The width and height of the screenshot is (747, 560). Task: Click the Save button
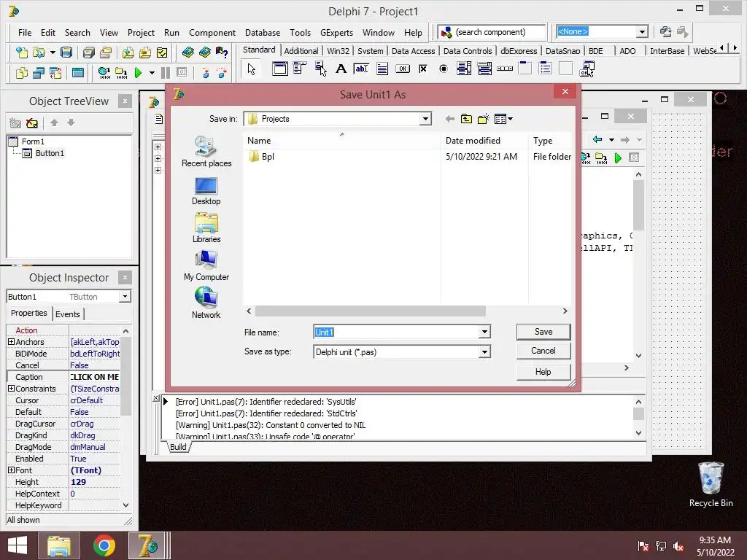coord(543,332)
